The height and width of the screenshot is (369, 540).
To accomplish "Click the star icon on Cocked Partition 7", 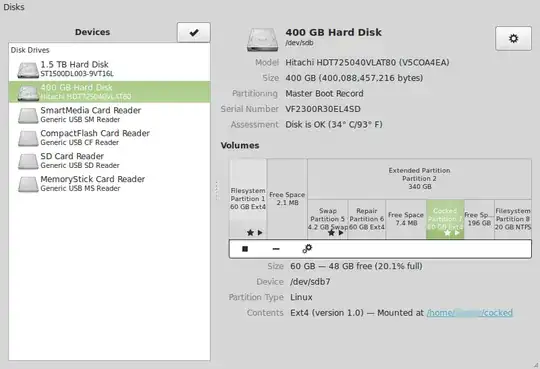I will (x=447, y=233).
